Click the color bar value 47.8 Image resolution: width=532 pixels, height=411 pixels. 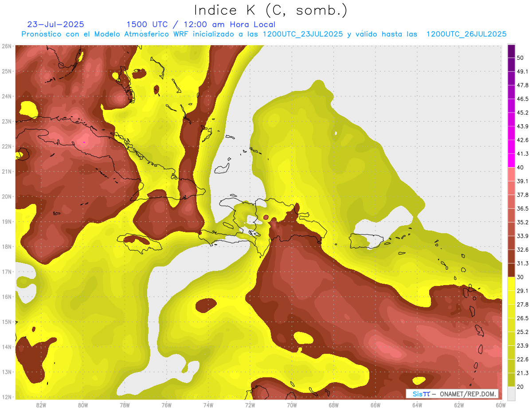(x=523, y=85)
